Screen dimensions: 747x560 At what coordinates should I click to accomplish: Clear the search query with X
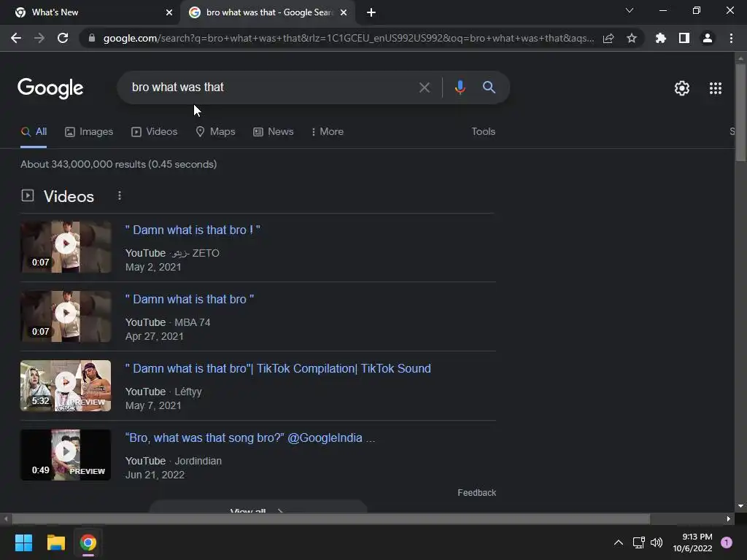click(424, 87)
